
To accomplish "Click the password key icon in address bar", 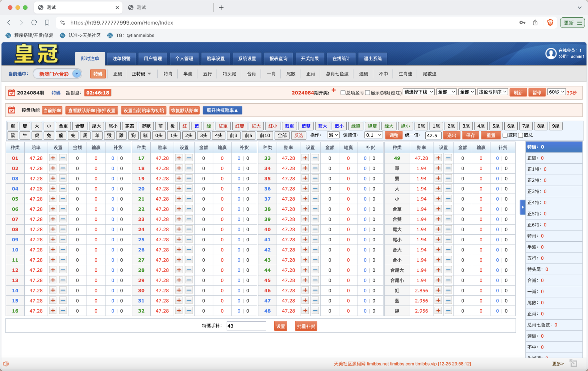I will pyautogui.click(x=522, y=22).
